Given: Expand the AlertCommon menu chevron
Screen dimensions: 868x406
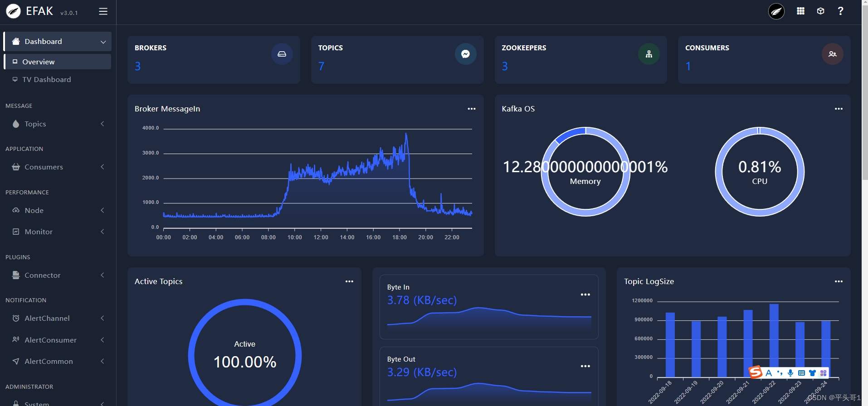Looking at the screenshot, I should [x=102, y=361].
